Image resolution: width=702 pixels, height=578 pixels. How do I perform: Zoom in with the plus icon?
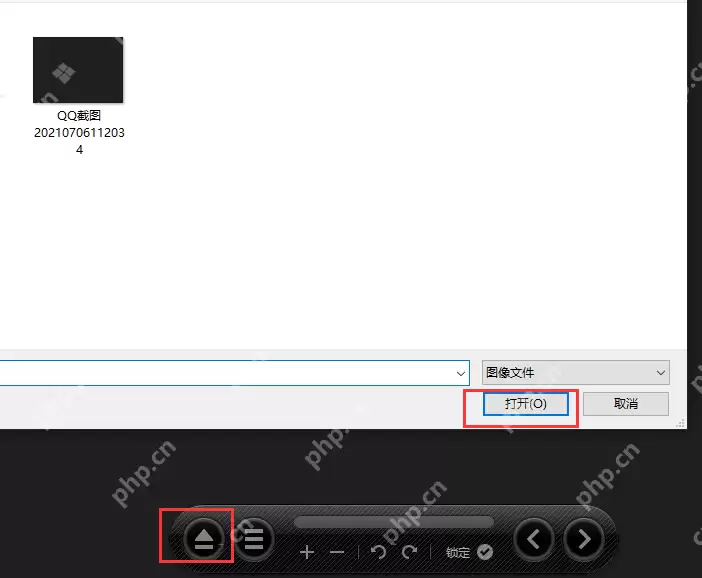[307, 552]
